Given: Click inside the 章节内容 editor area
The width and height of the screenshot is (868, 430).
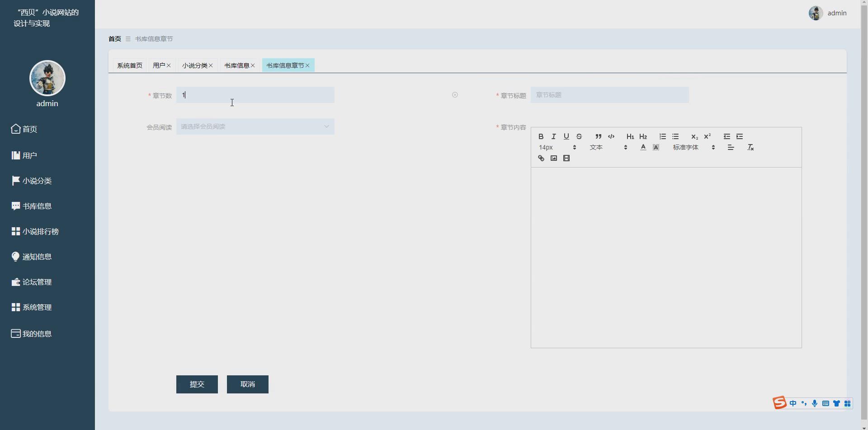Looking at the screenshot, I should [x=666, y=257].
